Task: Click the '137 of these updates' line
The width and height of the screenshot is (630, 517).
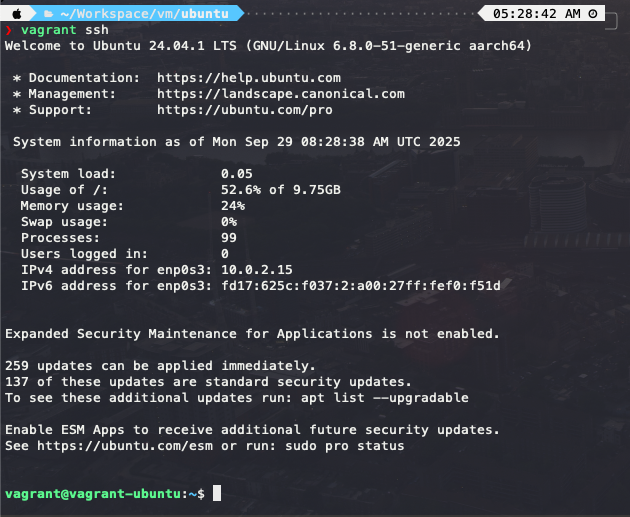Action: tap(208, 382)
